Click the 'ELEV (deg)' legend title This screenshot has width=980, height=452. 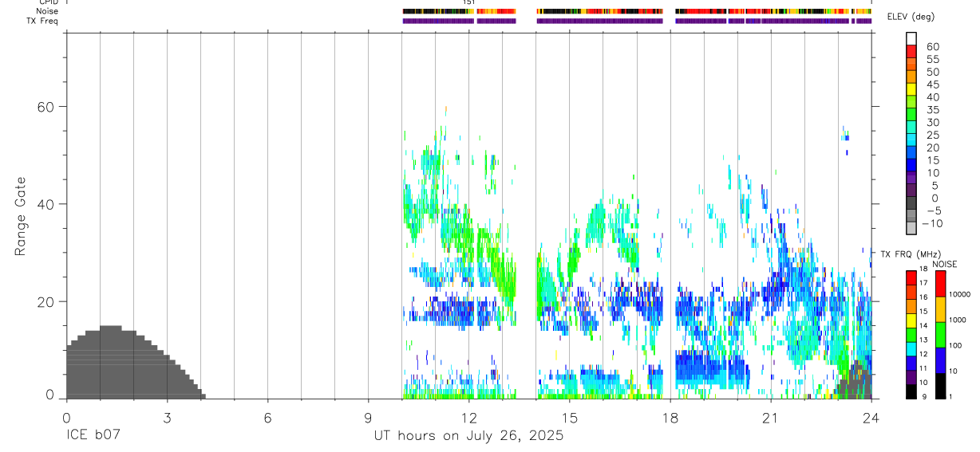point(911,17)
